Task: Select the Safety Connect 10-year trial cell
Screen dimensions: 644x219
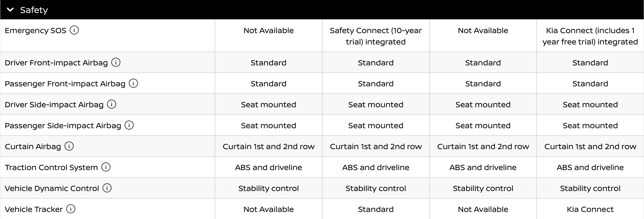Action: [376, 36]
